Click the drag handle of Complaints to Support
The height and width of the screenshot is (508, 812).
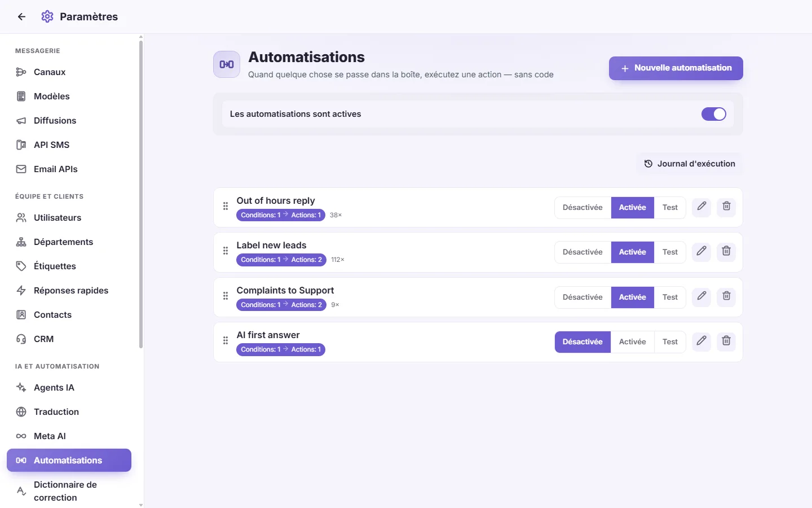[226, 296]
